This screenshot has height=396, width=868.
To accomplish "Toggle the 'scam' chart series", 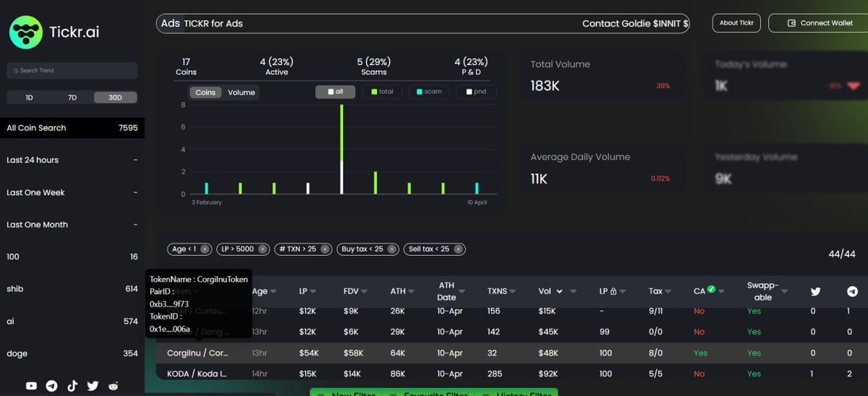I will [x=429, y=92].
